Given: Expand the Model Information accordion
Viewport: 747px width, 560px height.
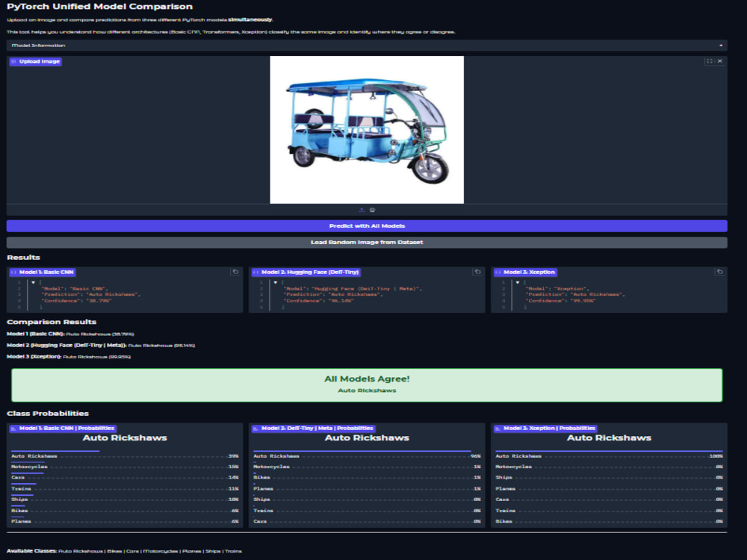Looking at the screenshot, I should pos(367,46).
